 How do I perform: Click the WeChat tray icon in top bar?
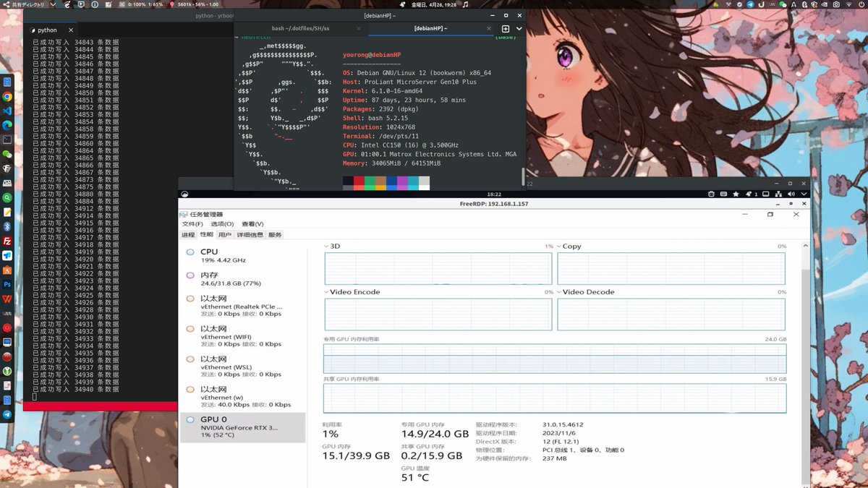click(x=783, y=4)
